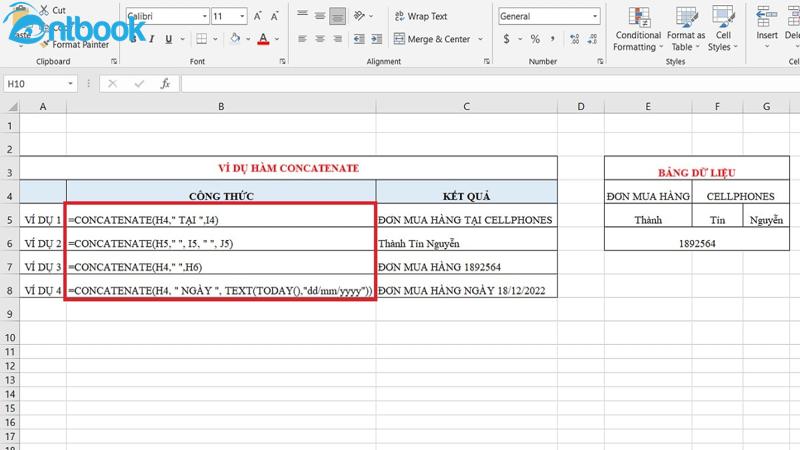
Task: Open the Insert Function fx button
Action: (165, 84)
